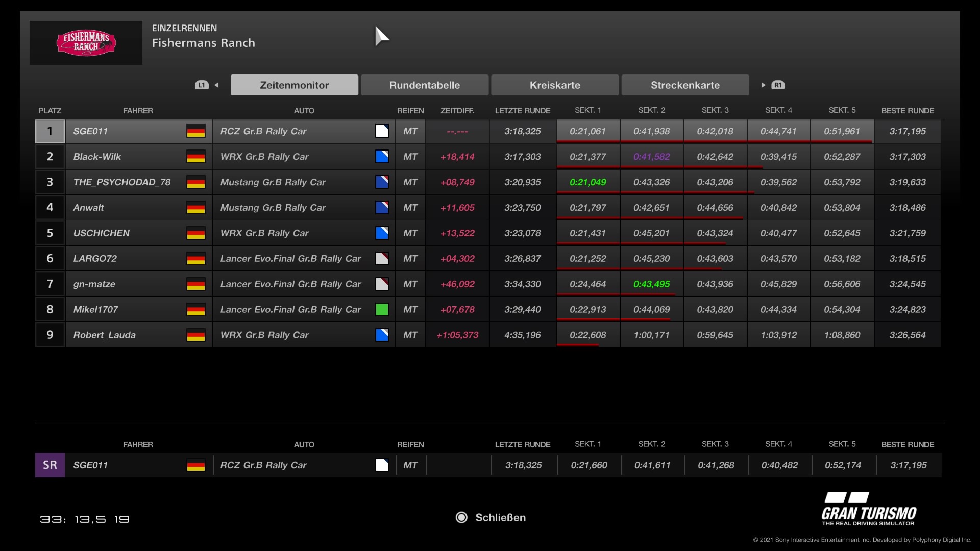Image resolution: width=980 pixels, height=551 pixels.
Task: Select the Zeitenmonitor tab
Action: pos(294,85)
